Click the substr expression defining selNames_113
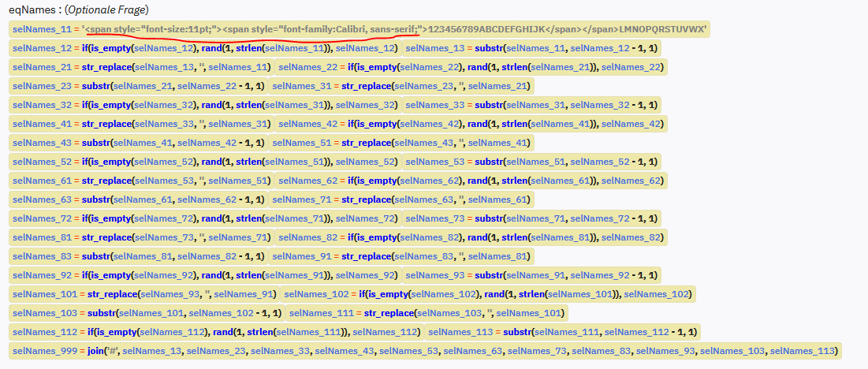 click(x=565, y=332)
